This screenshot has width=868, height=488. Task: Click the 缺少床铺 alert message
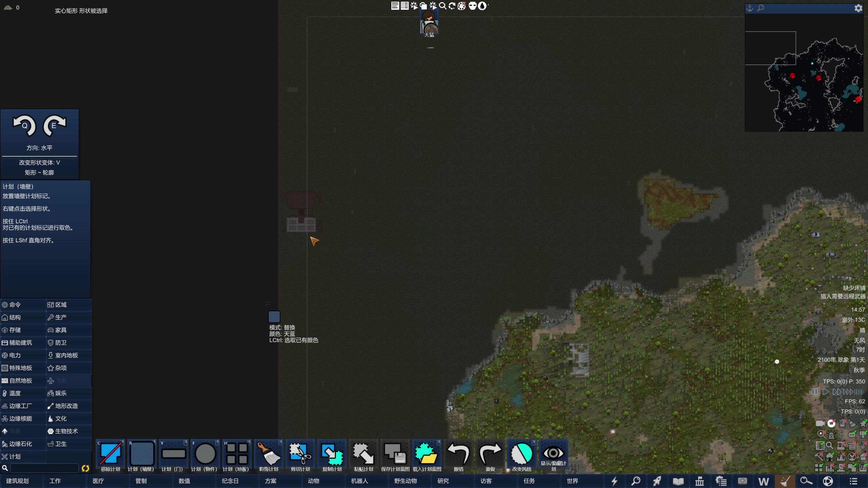click(854, 288)
